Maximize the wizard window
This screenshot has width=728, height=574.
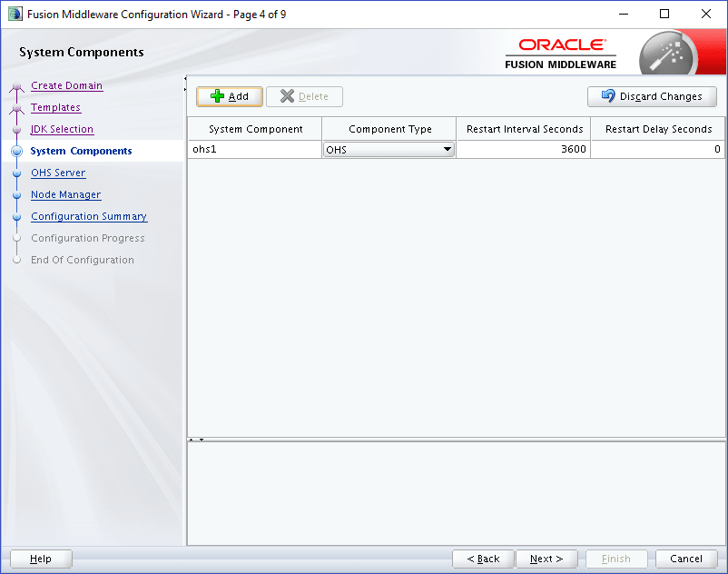coord(664,14)
